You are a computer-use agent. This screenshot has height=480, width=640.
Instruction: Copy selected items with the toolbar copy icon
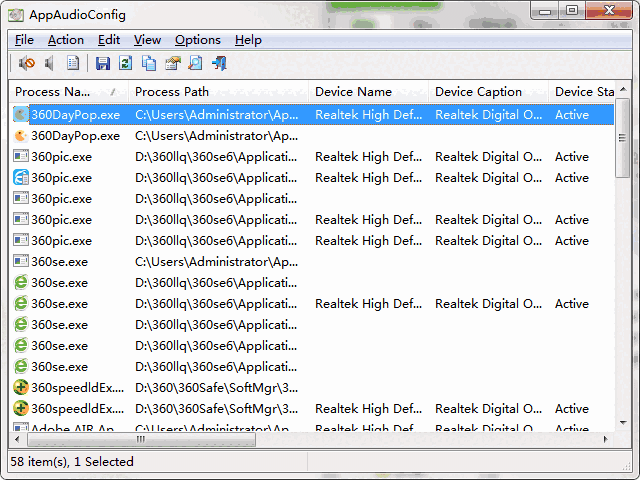click(149, 63)
